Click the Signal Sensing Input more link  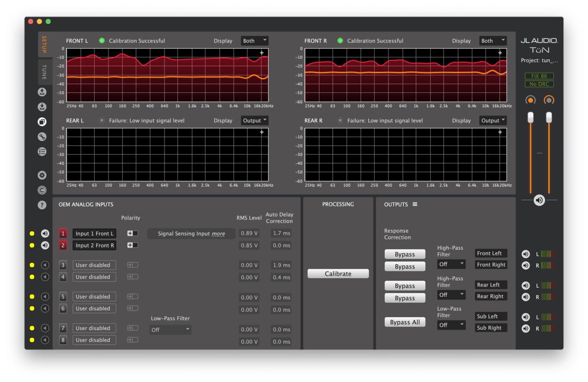(218, 234)
